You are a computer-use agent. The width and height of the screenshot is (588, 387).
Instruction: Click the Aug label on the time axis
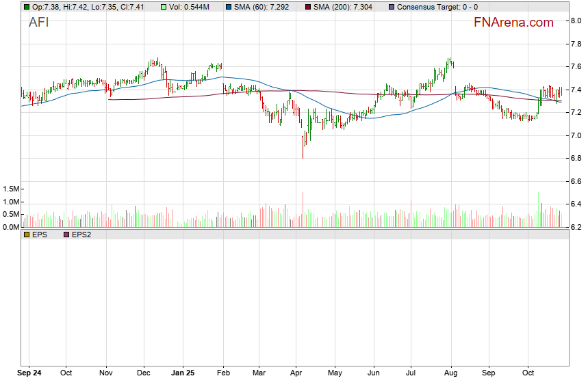[x=450, y=373]
